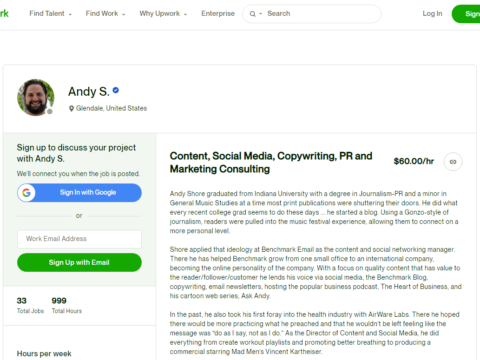
Task: Click the magnifying glass search icon
Action: 253,14
